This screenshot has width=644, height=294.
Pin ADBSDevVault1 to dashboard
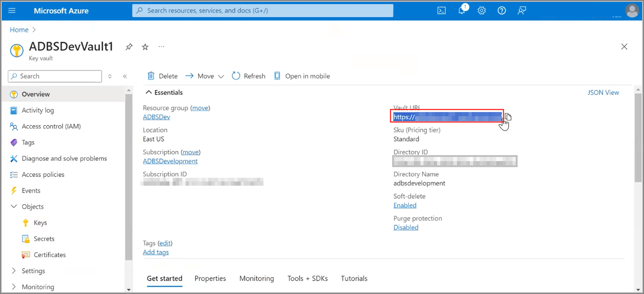click(129, 46)
